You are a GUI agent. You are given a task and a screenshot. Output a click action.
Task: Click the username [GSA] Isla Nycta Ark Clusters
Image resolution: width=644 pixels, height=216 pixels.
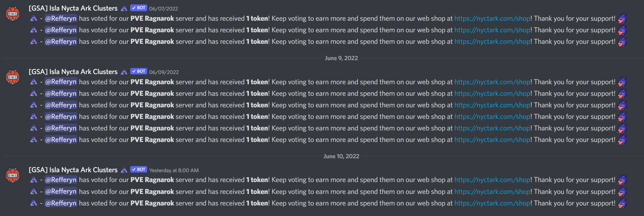[73, 8]
